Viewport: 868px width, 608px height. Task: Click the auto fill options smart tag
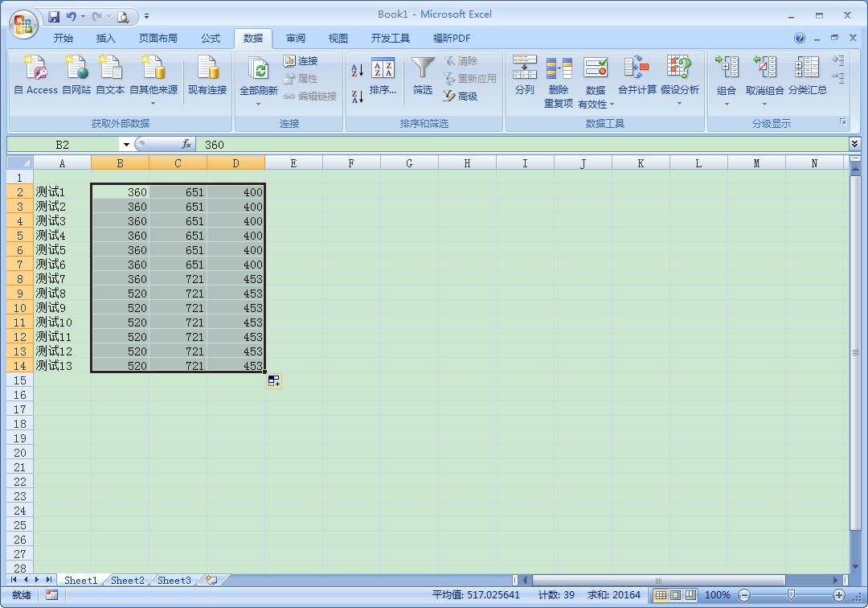click(x=273, y=381)
